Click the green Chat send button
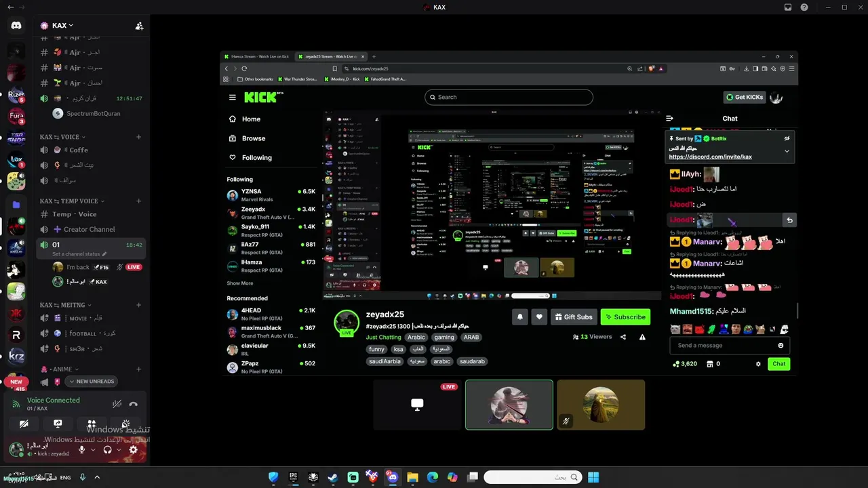Image resolution: width=868 pixels, height=488 pixels. click(x=779, y=364)
